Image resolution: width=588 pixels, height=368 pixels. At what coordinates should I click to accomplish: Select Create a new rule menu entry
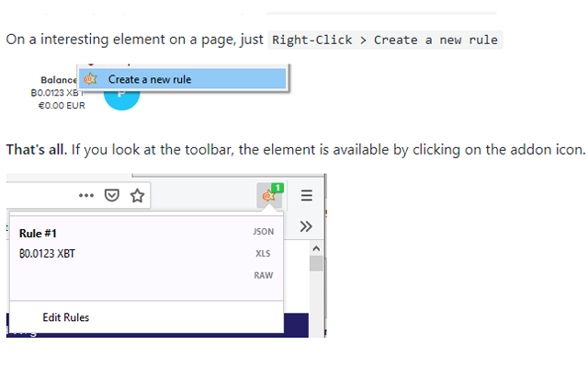(150, 79)
